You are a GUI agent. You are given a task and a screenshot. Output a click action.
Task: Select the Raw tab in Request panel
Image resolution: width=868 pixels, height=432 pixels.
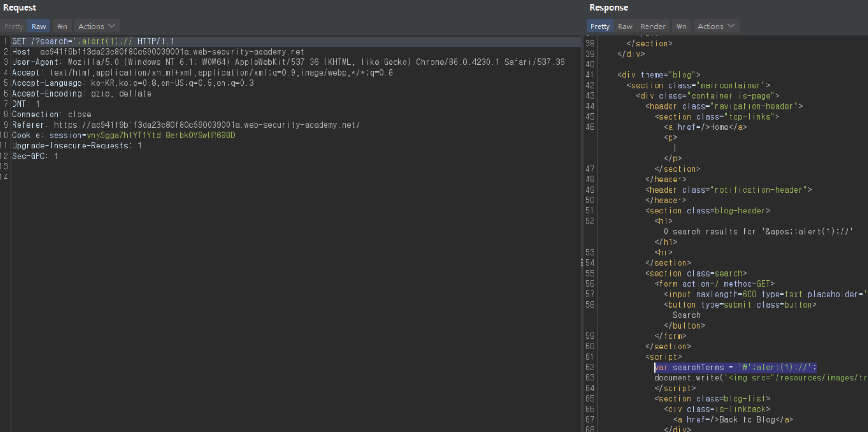click(x=39, y=26)
